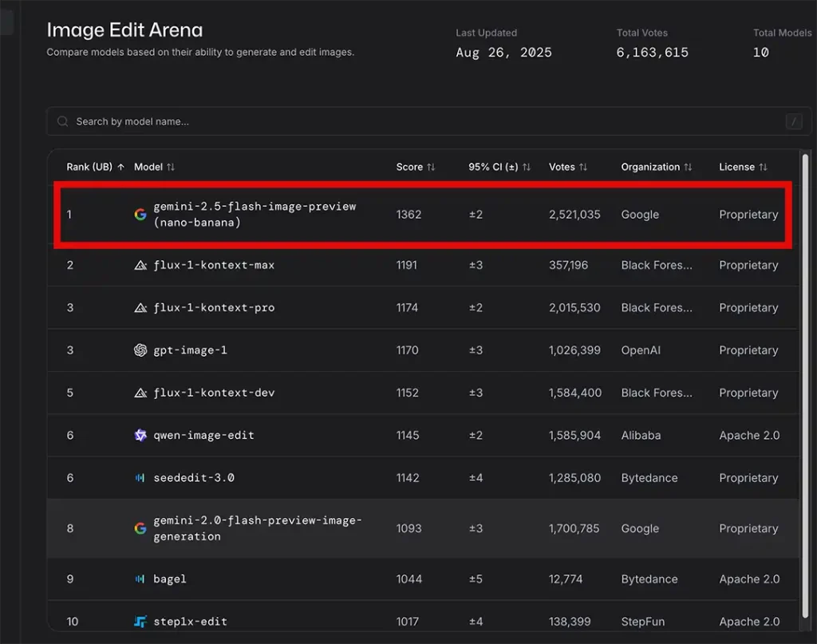Click the magnifier icon in search bar
The height and width of the screenshot is (644, 817).
click(x=62, y=121)
